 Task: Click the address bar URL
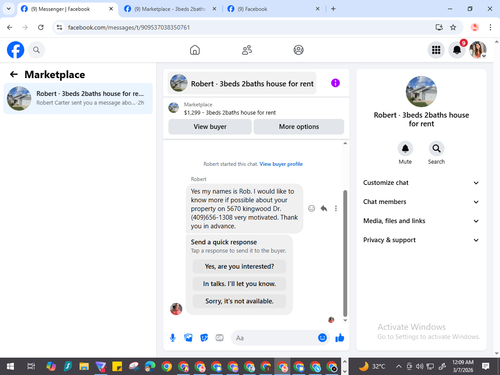(129, 27)
